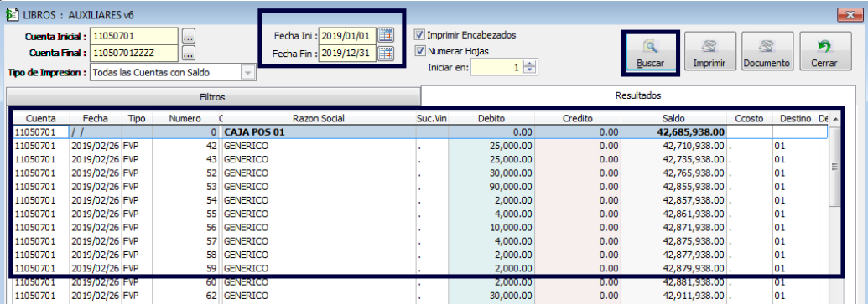Click the Credito column header
This screenshot has width=868, height=304.
[577, 118]
